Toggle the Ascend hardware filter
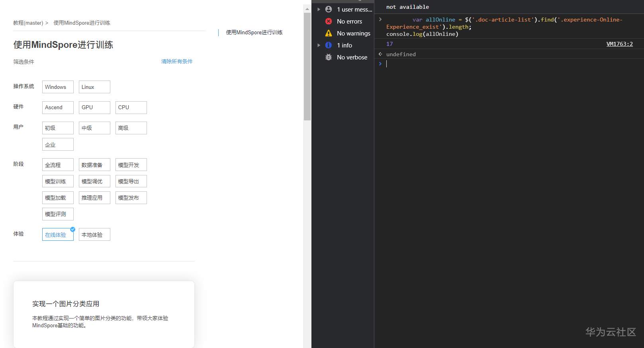 click(58, 107)
